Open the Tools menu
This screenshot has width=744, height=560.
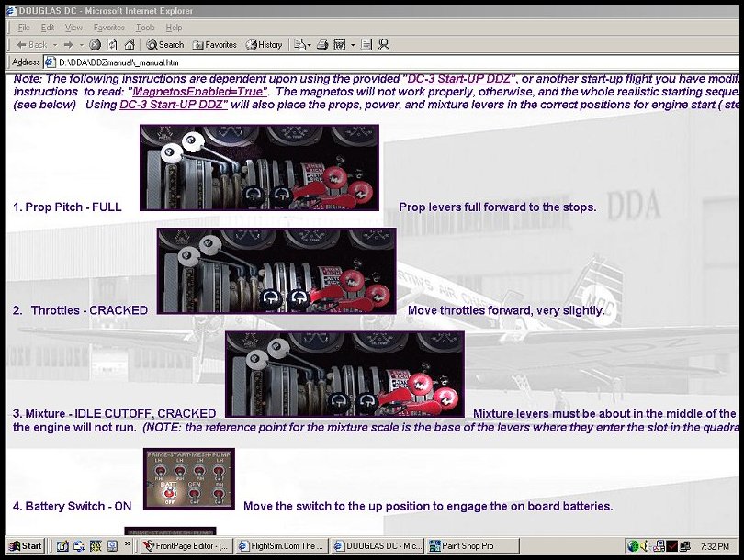click(x=145, y=28)
